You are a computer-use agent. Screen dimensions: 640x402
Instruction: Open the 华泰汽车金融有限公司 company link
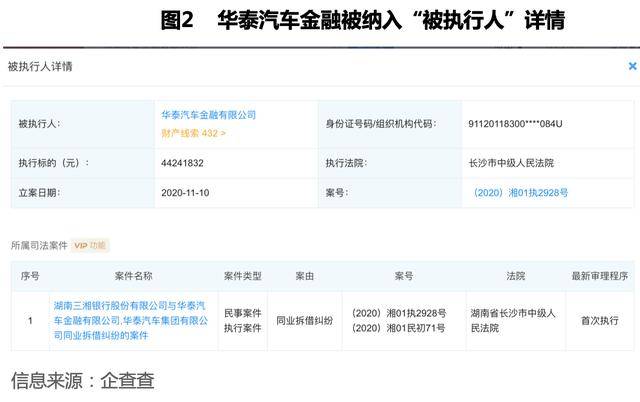point(209,115)
